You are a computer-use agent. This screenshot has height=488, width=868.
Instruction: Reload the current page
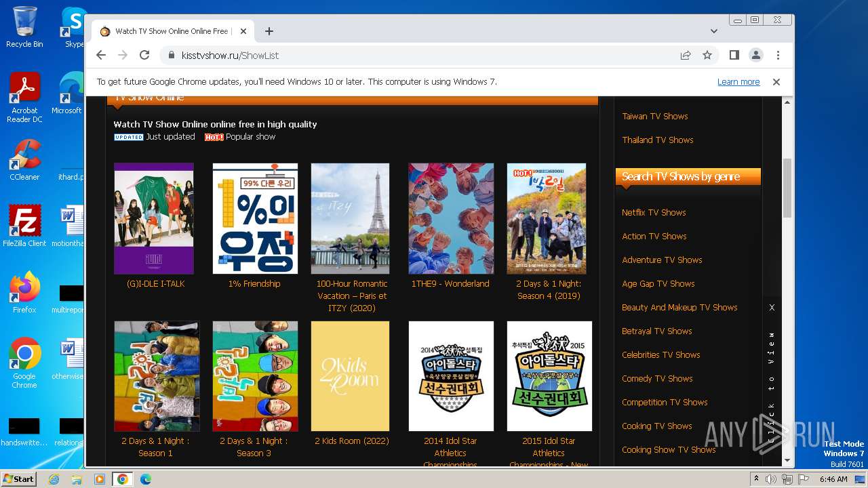click(x=144, y=55)
